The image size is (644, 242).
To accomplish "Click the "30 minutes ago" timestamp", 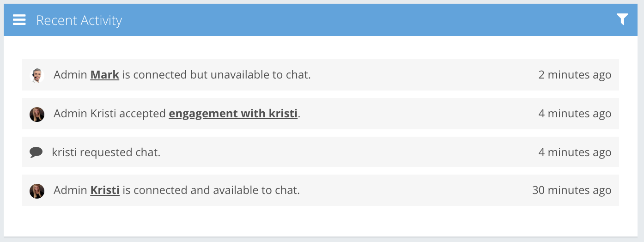I will [571, 190].
